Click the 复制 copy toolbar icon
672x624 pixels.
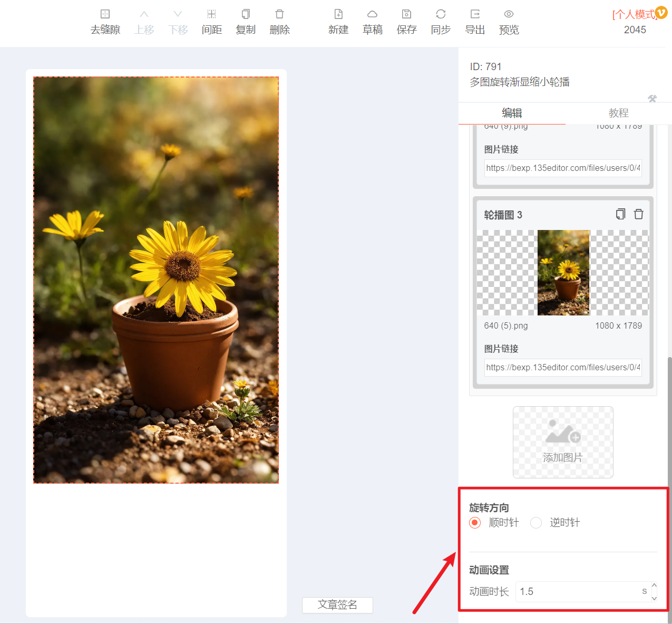(x=246, y=14)
